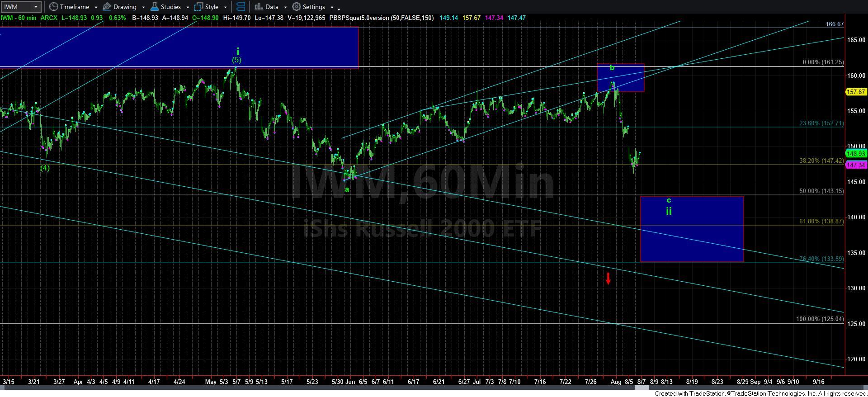Screen dimensions: 868x397
Task: Click the 61.80% (138.87) Fibonacci label
Action: click(821, 221)
